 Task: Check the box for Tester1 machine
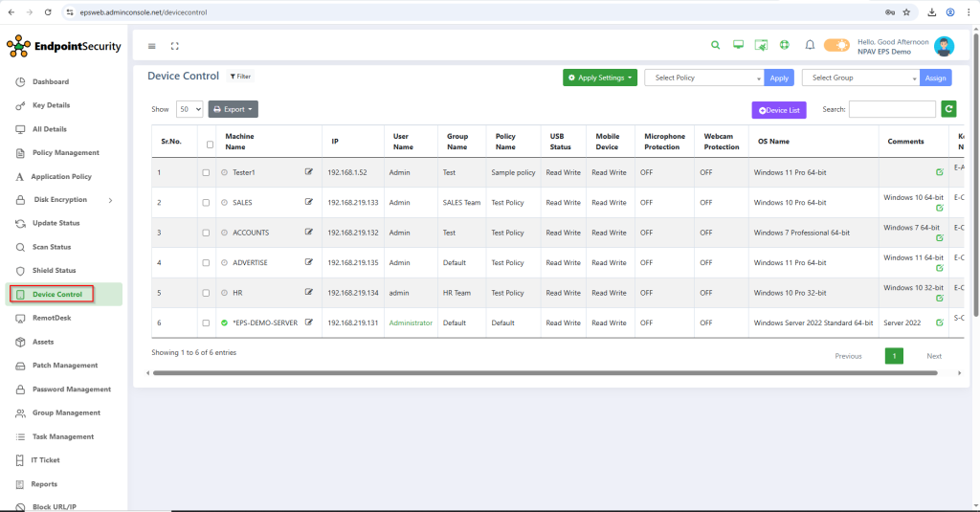pos(206,172)
